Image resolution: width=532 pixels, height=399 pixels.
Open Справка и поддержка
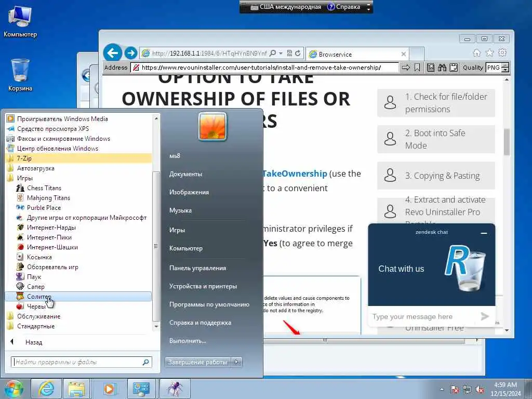pos(200,323)
